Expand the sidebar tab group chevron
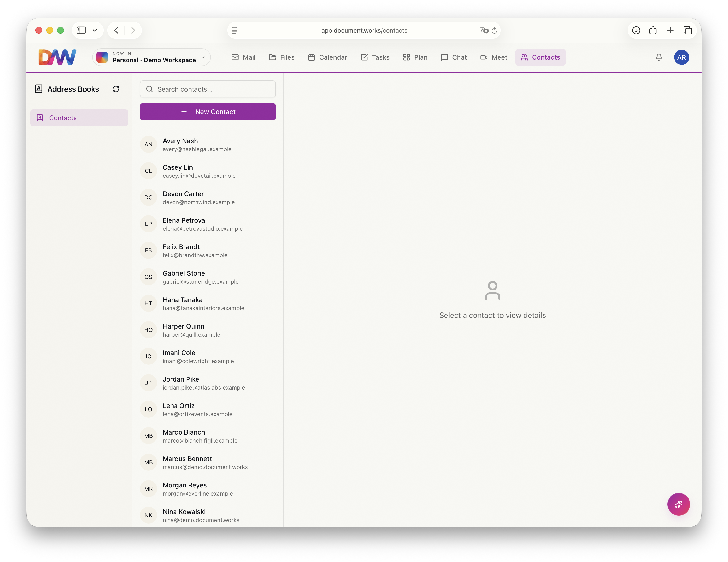This screenshot has height=562, width=728. [95, 30]
